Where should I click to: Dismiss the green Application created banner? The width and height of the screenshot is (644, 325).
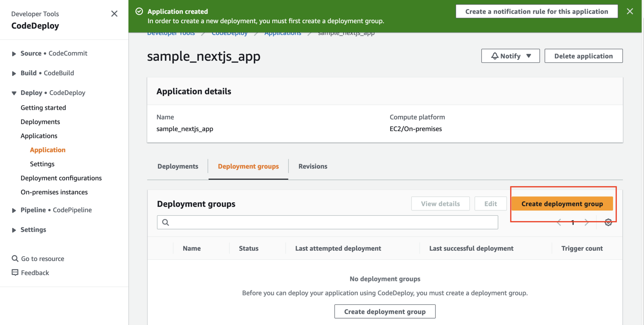click(630, 12)
